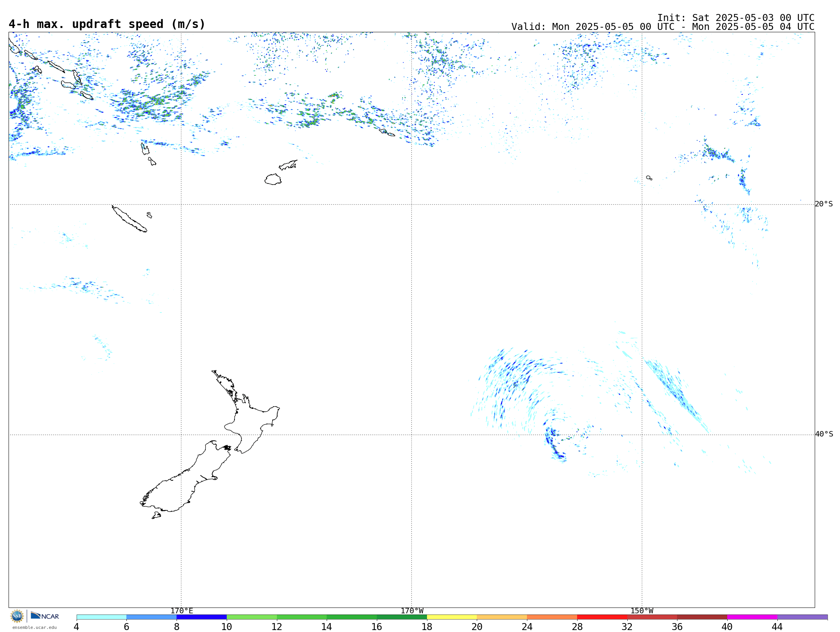Click the title "4-h max. updraft speed (m/s)"
Viewport: 840px width, 632px height.
pos(107,24)
